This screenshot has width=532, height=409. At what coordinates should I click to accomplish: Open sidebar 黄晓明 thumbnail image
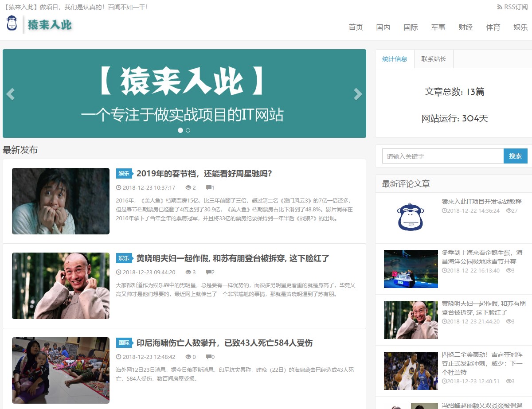click(x=411, y=320)
